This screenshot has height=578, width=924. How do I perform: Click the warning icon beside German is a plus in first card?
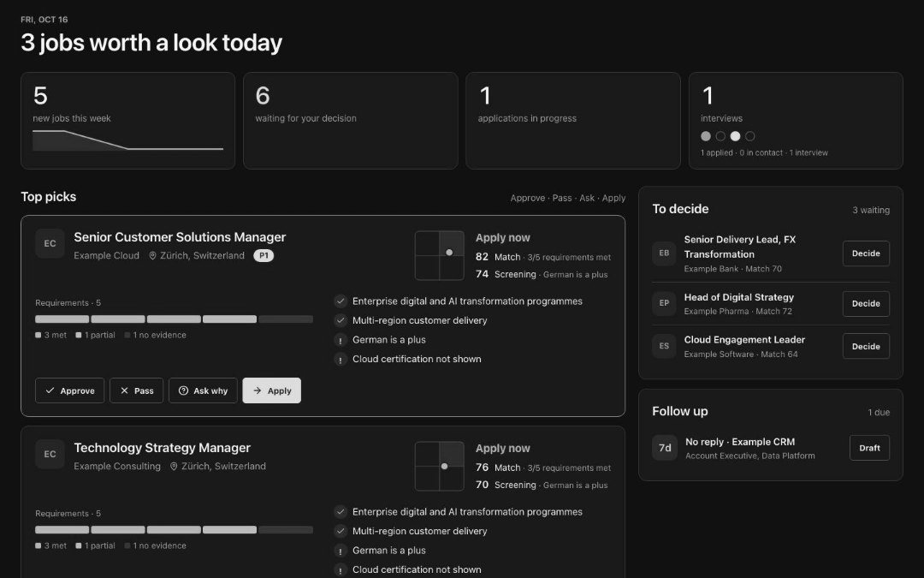click(340, 340)
